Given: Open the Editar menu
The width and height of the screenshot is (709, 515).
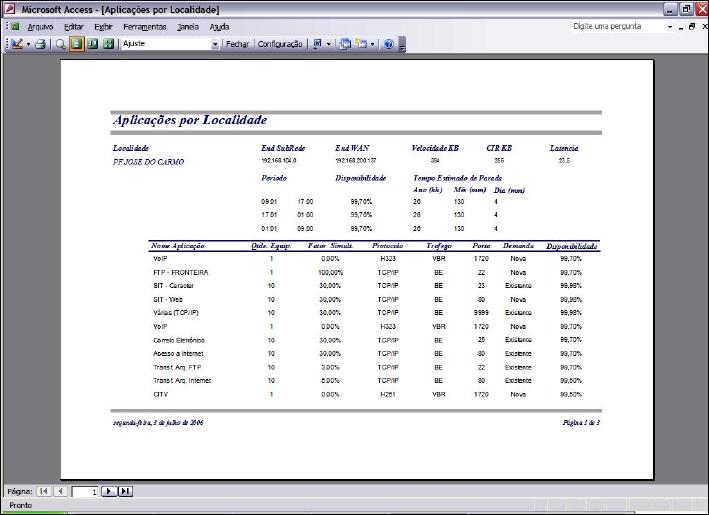Looking at the screenshot, I should click(74, 27).
